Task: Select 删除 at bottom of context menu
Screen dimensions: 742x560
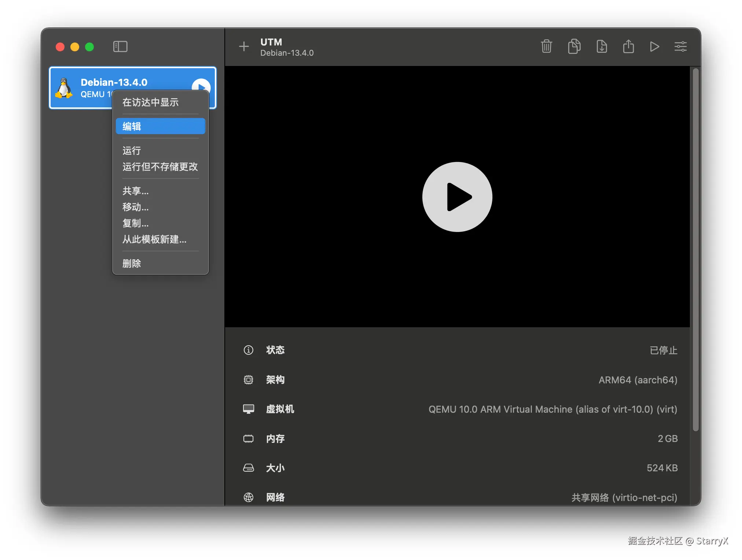Action: (x=132, y=264)
